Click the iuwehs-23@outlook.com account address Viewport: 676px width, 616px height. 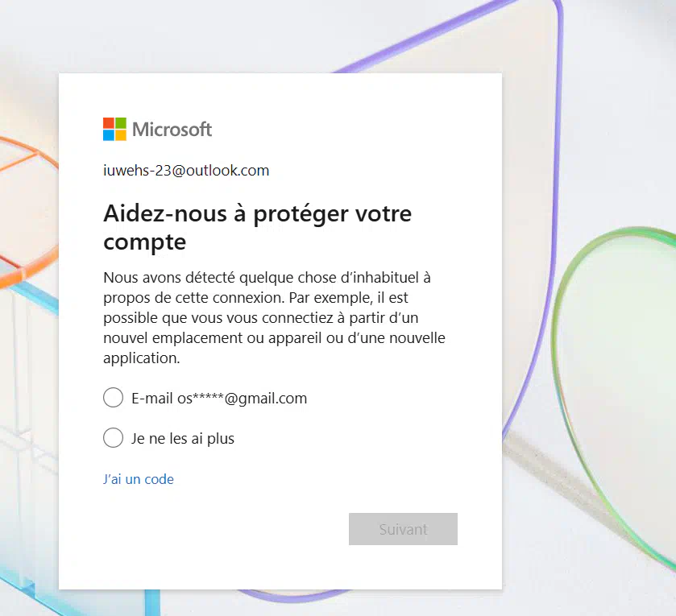(186, 171)
